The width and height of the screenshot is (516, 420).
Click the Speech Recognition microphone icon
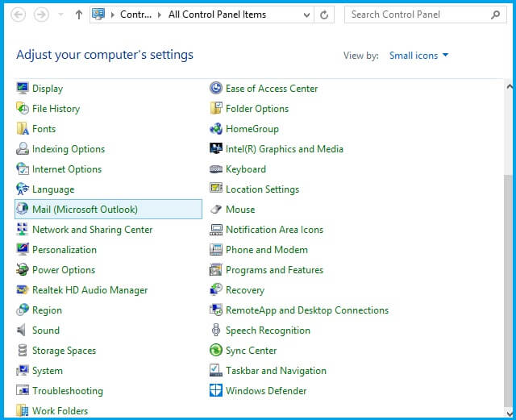pos(216,331)
